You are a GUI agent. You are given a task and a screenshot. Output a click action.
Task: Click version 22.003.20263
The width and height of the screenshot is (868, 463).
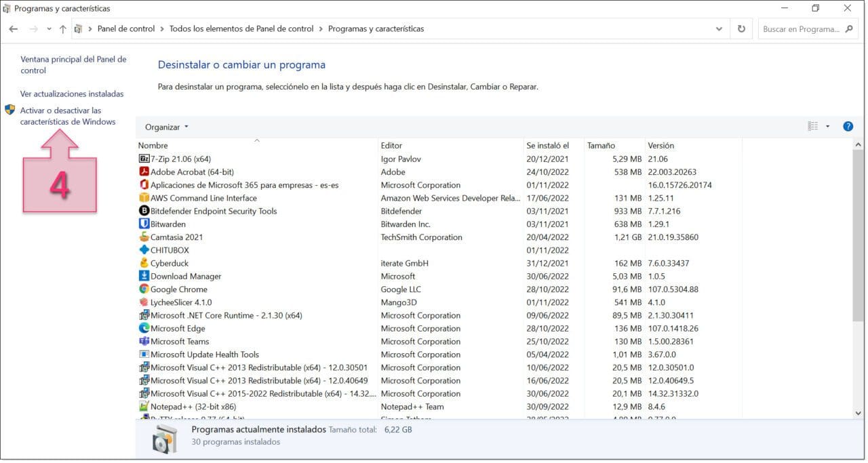pos(672,172)
